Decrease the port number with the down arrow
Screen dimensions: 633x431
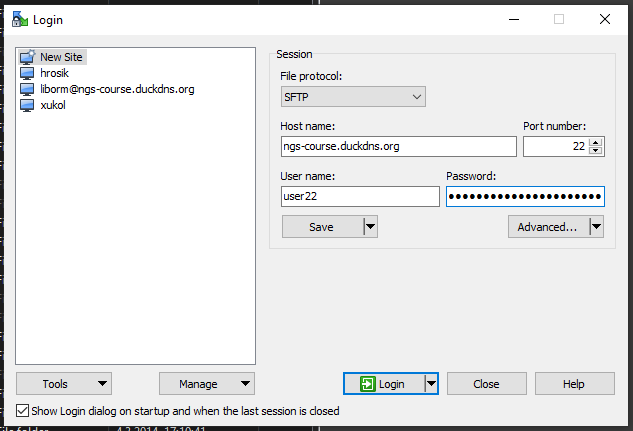(595, 151)
